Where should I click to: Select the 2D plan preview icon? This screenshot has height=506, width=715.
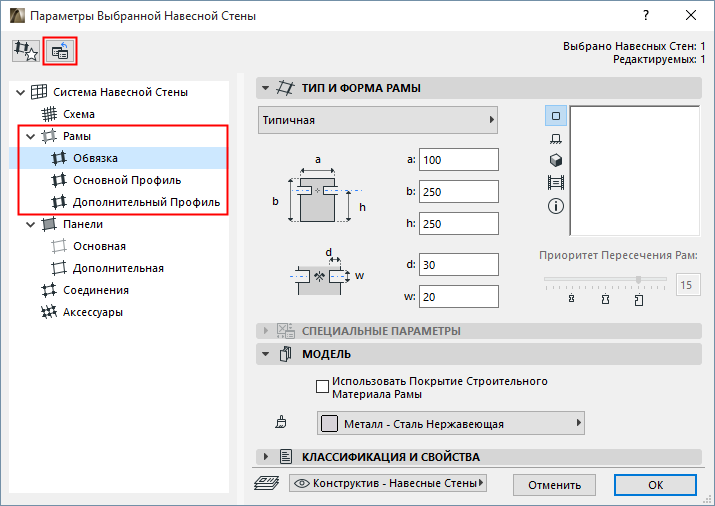tap(556, 116)
